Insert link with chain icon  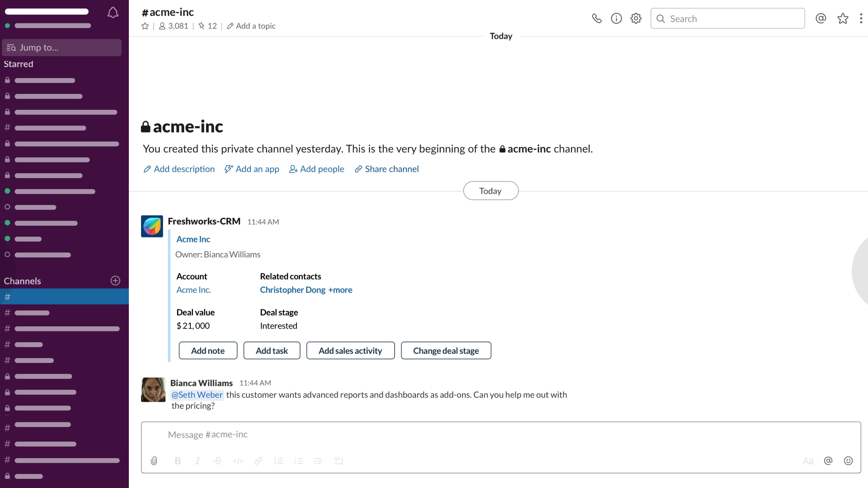(258, 461)
